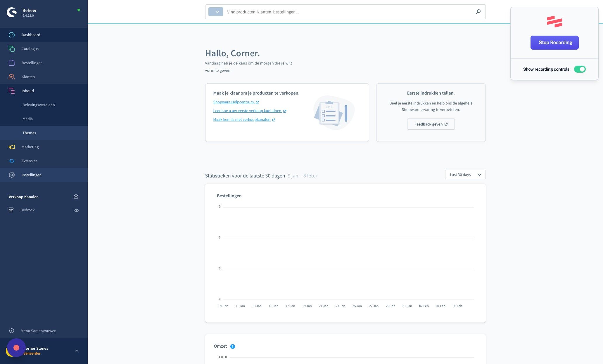This screenshot has height=364, width=603.
Task: Disable the Show recording controls toggle
Action: pyautogui.click(x=580, y=69)
